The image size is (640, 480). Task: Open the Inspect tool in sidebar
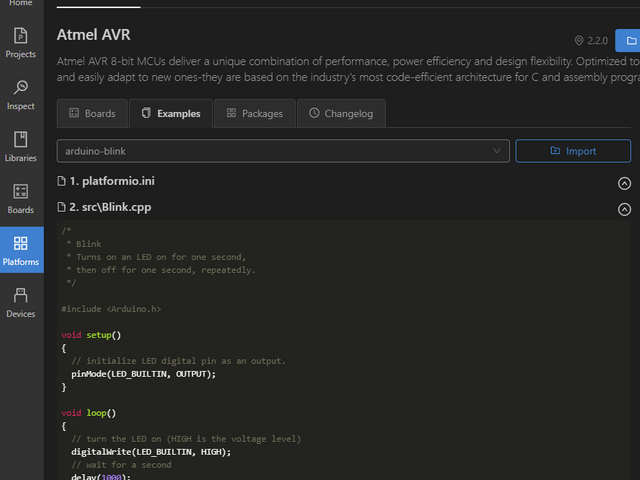point(21,94)
